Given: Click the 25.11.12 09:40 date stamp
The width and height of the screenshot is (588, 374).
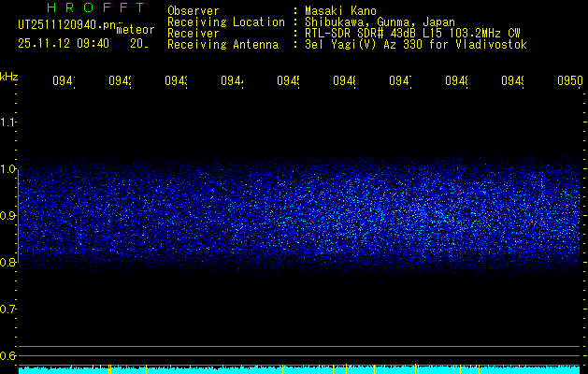Looking at the screenshot, I should click(x=64, y=43).
